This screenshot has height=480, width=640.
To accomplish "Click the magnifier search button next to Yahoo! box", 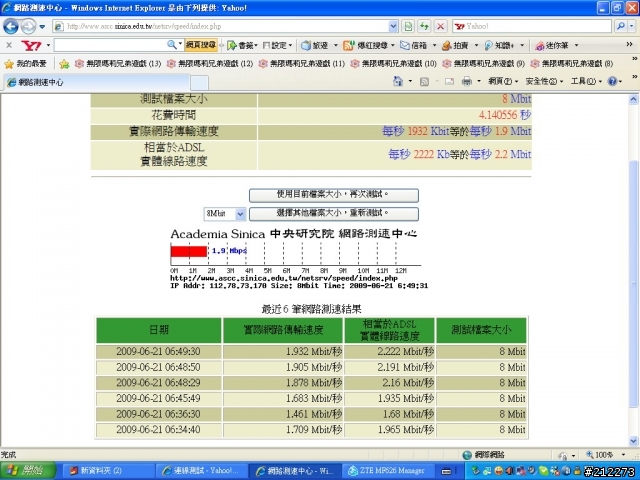I will click(x=621, y=27).
